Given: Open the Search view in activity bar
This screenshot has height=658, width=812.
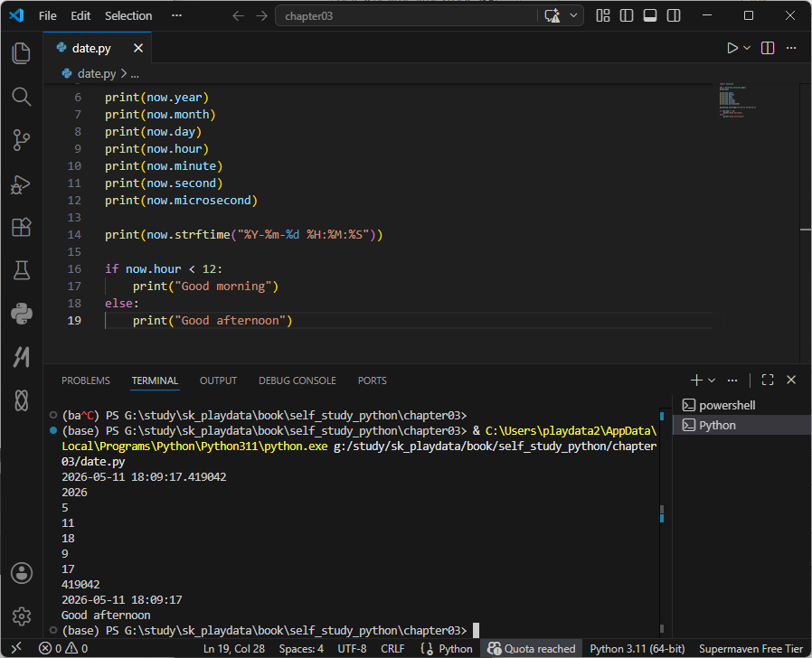Looking at the screenshot, I should [x=21, y=97].
